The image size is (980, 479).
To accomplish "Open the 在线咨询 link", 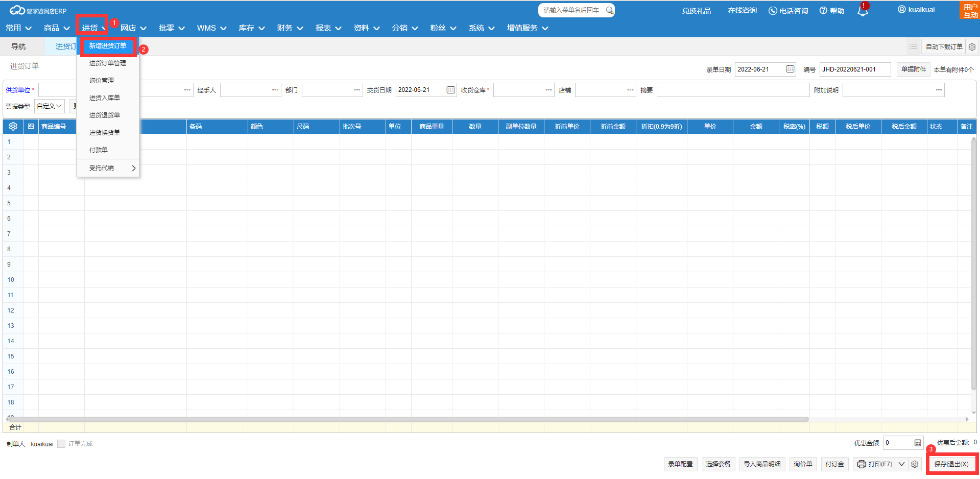I will click(742, 11).
